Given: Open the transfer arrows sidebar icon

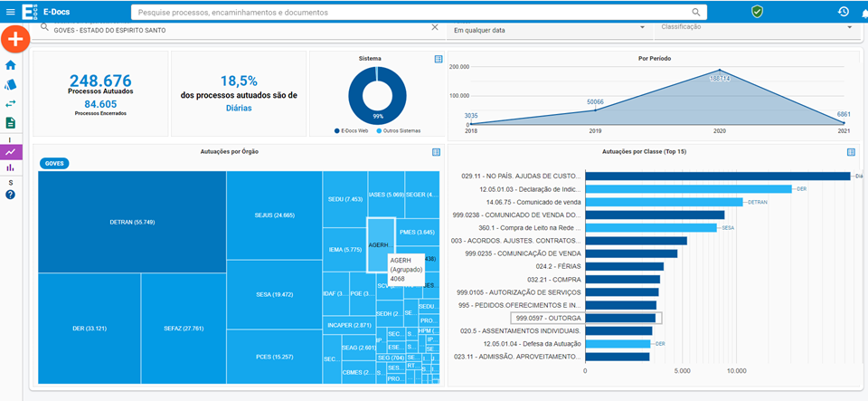Looking at the screenshot, I should (x=11, y=103).
